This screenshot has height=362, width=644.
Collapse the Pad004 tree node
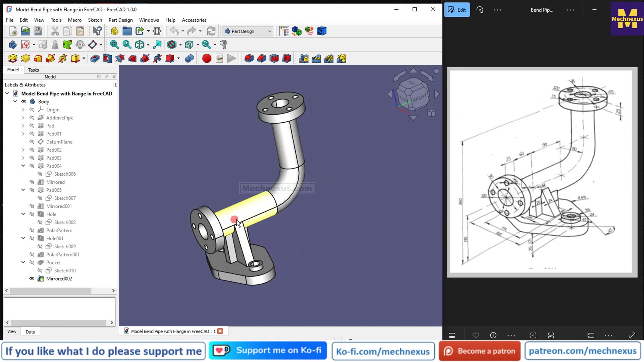click(x=23, y=166)
